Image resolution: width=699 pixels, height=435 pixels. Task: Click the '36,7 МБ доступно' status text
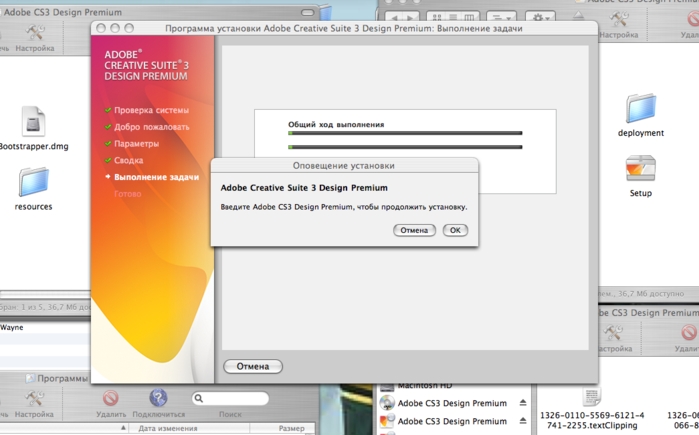651,294
